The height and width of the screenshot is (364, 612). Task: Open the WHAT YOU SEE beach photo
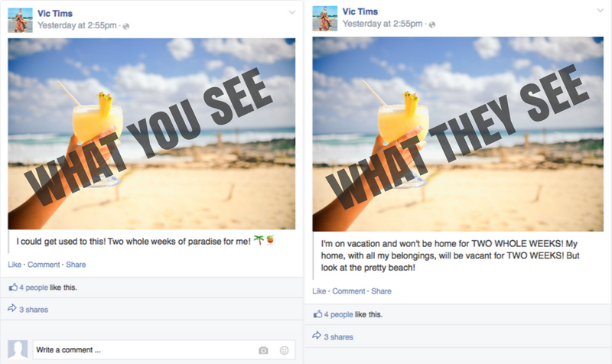pos(151,134)
